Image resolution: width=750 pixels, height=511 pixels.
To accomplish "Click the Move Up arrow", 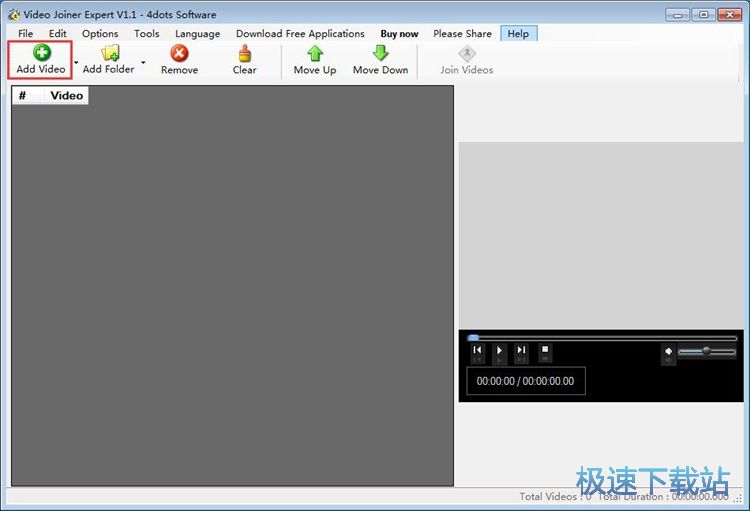I will point(314,53).
